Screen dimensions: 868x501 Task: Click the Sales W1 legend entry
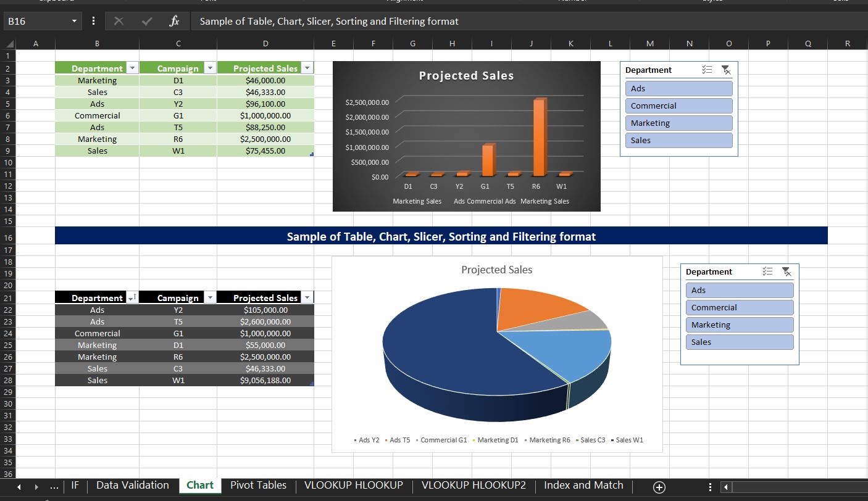(627, 440)
